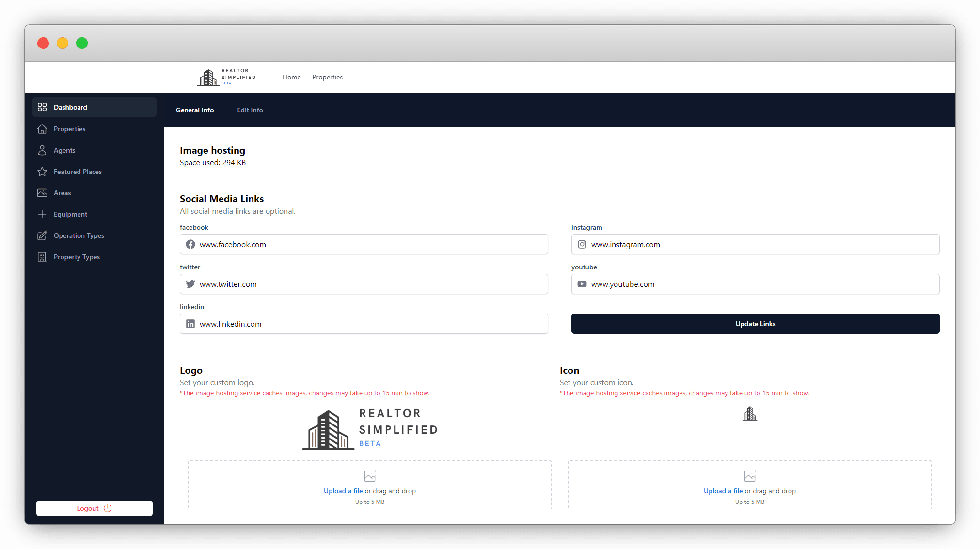Click the Instagram URL input field
The width and height of the screenshot is (980, 549).
coord(755,244)
